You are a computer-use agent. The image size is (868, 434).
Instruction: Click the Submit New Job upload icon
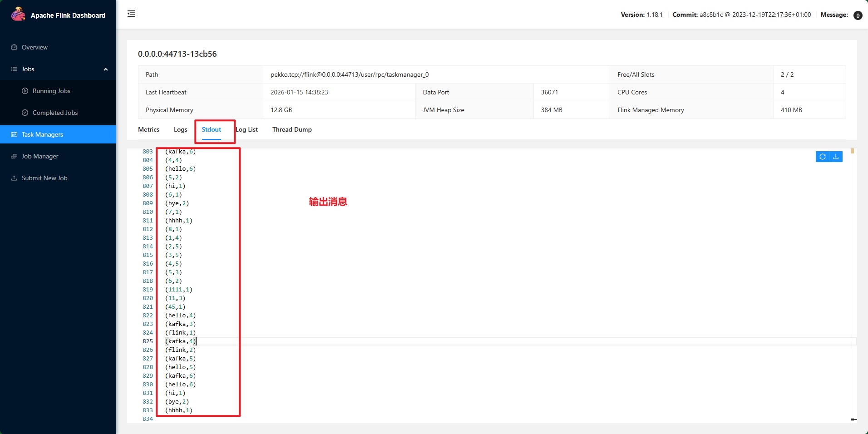(x=14, y=178)
